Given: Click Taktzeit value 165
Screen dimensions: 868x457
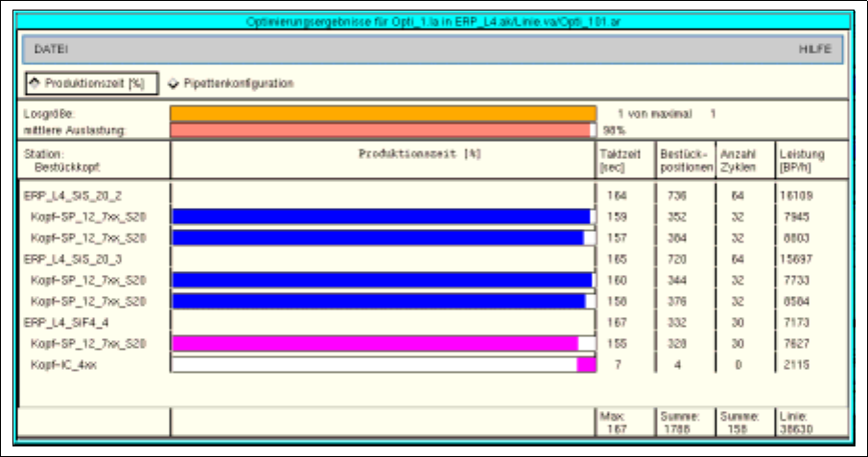Looking at the screenshot, I should click(x=616, y=259).
